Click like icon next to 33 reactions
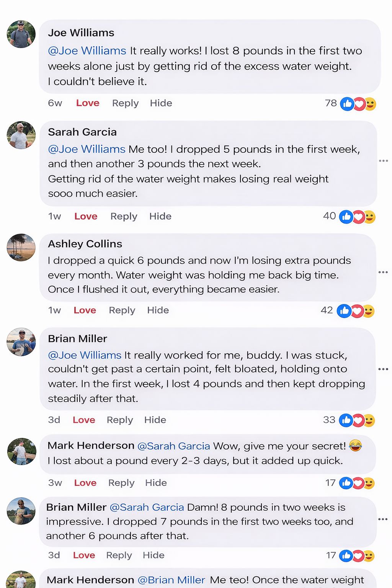This screenshot has width=392, height=588. click(x=346, y=420)
